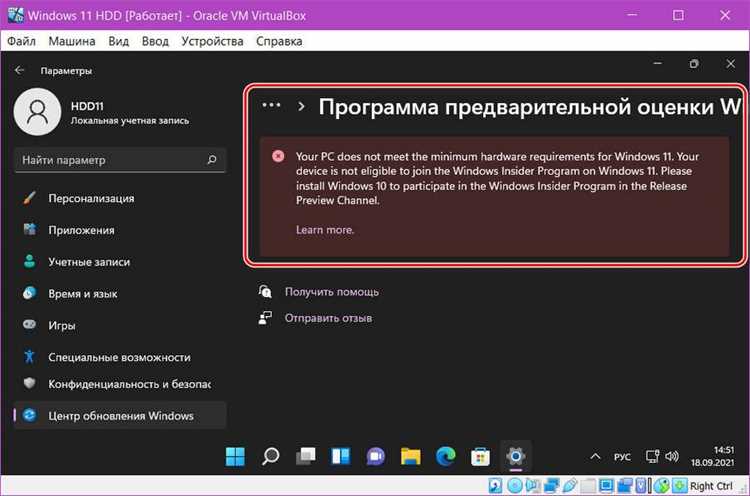Viewport: 750px width, 496px height.
Task: Open the Widgets taskbar icon
Action: [x=341, y=457]
